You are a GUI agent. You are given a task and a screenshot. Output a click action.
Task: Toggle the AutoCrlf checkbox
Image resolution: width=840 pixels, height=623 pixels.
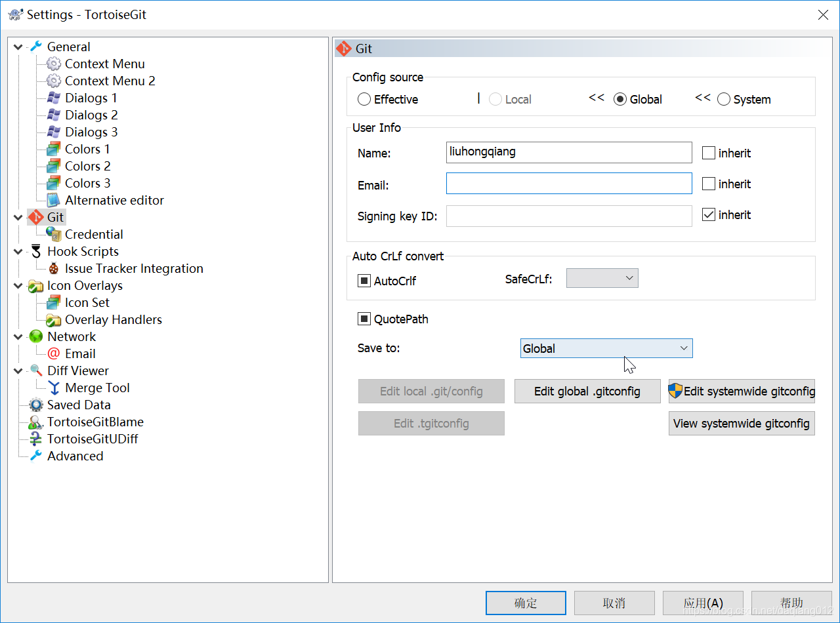[x=364, y=281]
